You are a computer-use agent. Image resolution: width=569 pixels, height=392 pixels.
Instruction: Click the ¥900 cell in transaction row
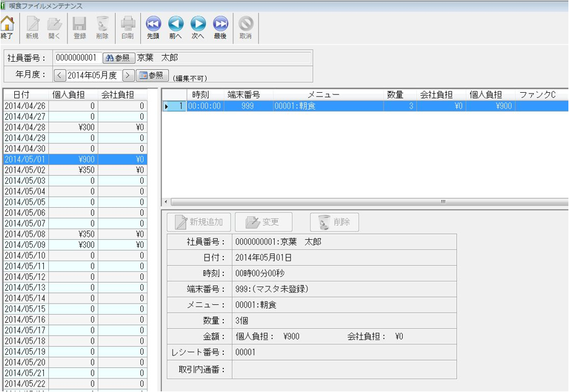[490, 106]
